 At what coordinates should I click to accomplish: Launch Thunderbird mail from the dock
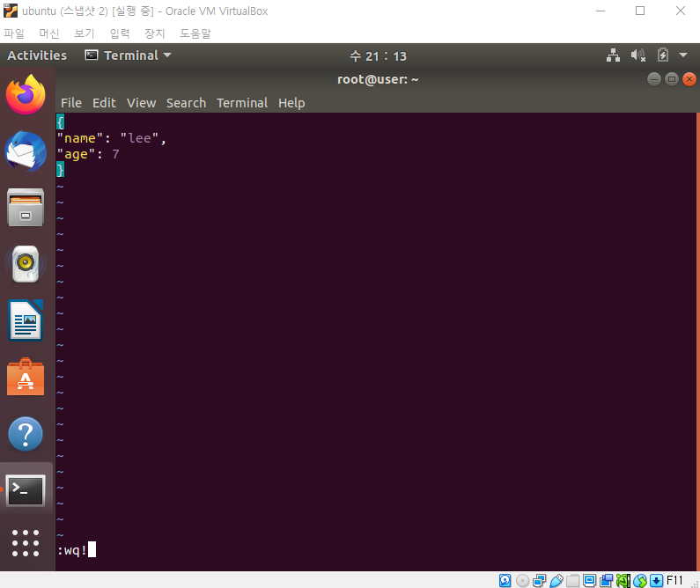click(x=26, y=151)
